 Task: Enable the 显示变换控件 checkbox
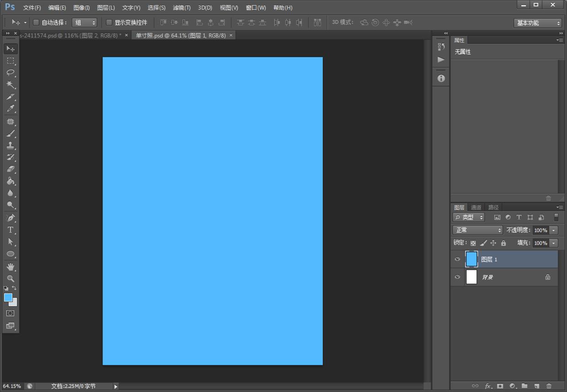tap(109, 22)
